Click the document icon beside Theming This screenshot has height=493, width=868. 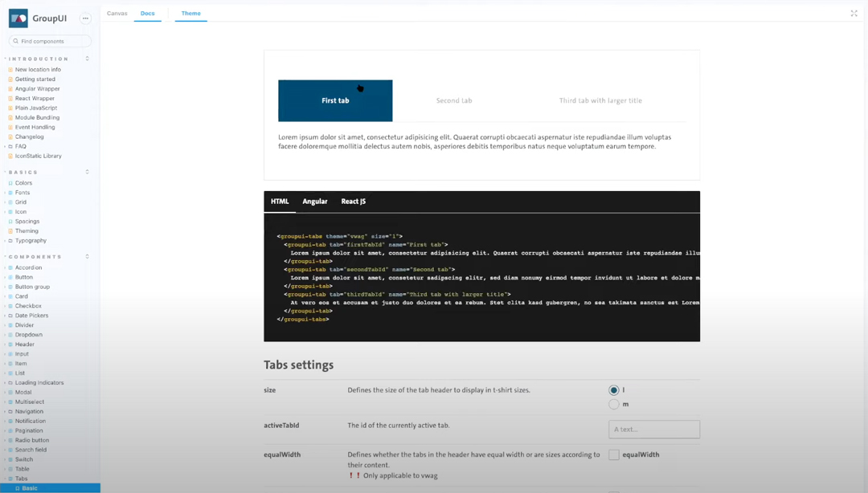[10, 230]
